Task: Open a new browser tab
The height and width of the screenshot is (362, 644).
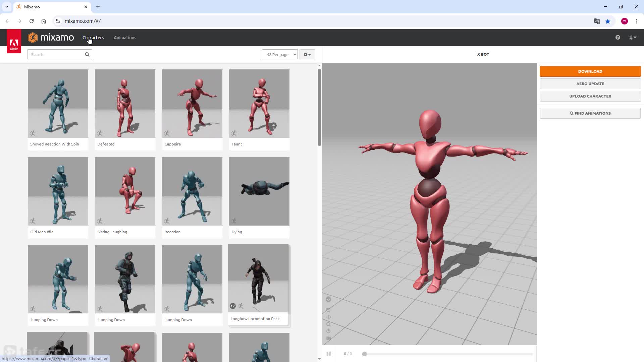Action: [x=98, y=7]
